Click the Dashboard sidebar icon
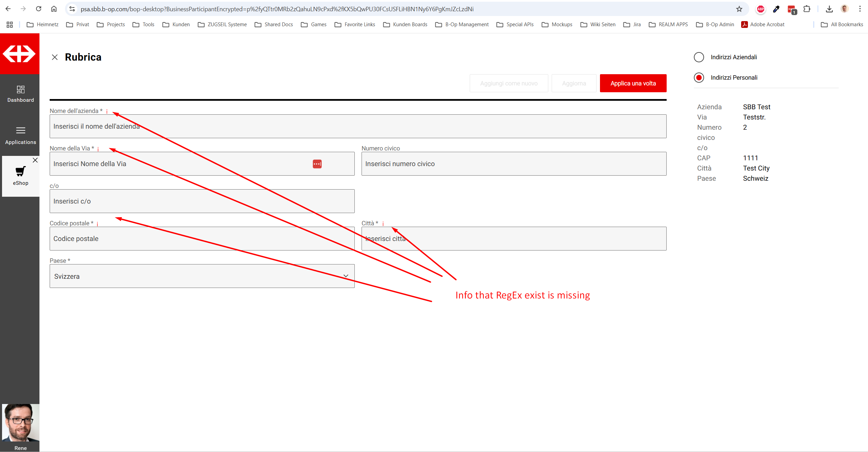Screen dimensions: 868x452 pyautogui.click(x=20, y=90)
